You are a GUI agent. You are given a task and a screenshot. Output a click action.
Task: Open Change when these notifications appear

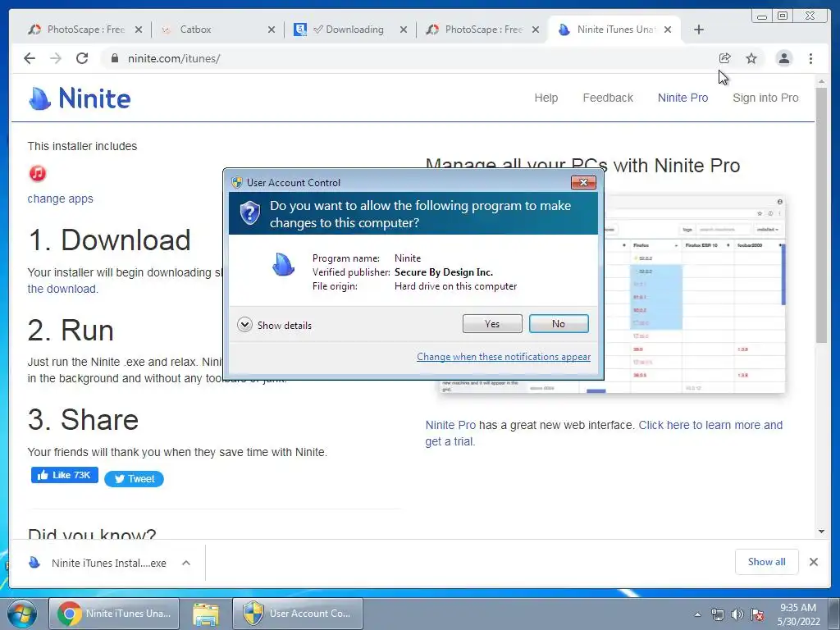click(504, 357)
